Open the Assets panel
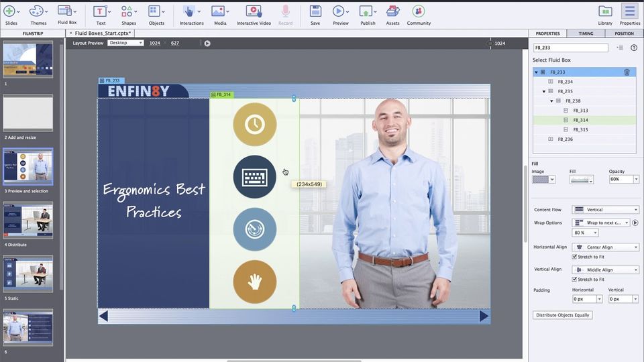This screenshot has width=644, height=362. (392, 15)
